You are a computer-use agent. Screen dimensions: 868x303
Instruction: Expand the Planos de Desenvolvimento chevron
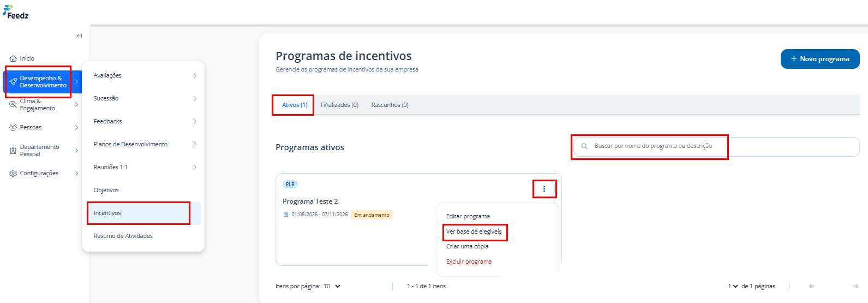click(195, 144)
